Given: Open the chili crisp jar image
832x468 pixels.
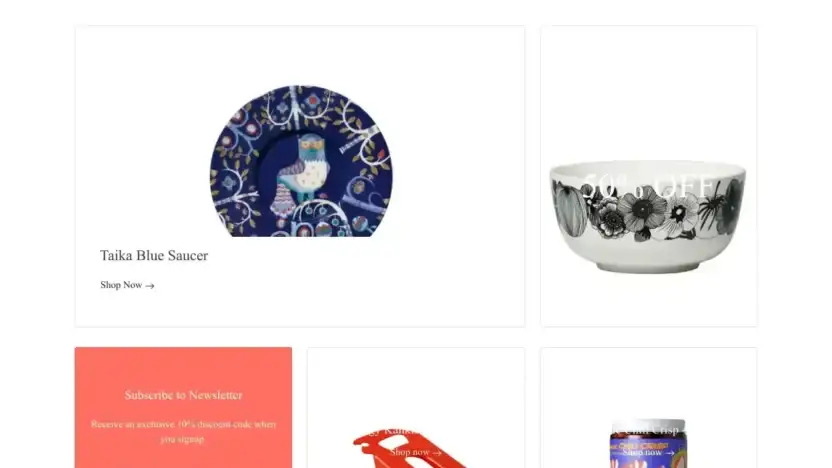Looking at the screenshot, I should tap(648, 444).
